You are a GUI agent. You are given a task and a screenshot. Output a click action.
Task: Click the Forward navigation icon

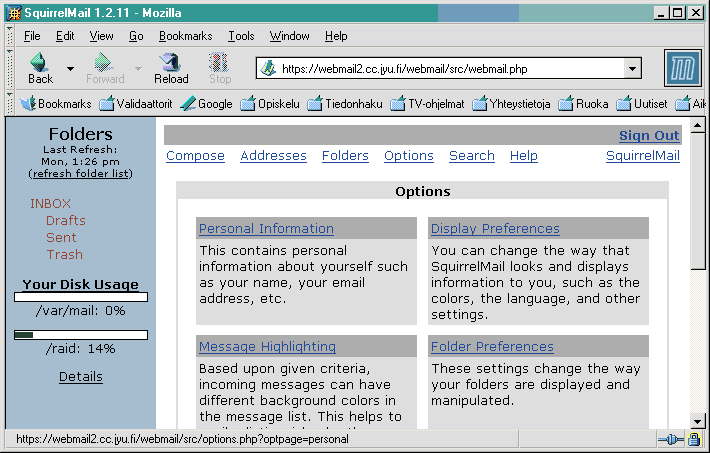point(104,62)
